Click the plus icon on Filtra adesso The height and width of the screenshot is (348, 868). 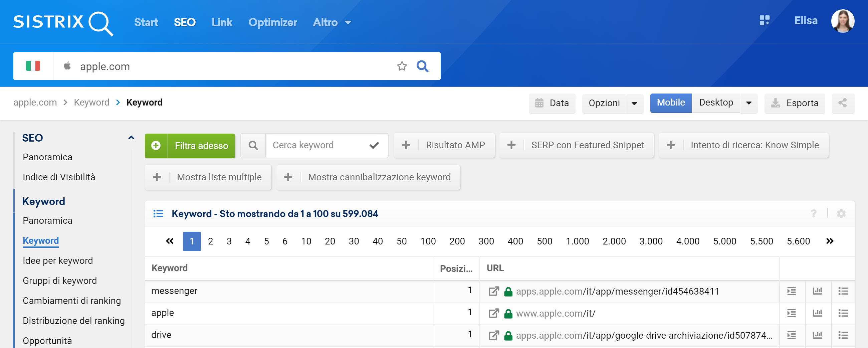pyautogui.click(x=156, y=146)
